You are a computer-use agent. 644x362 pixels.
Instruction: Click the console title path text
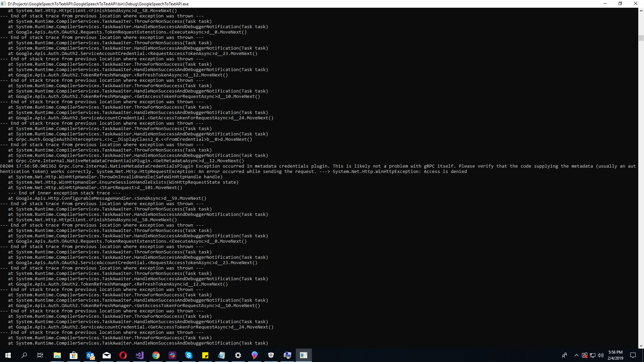(x=98, y=4)
